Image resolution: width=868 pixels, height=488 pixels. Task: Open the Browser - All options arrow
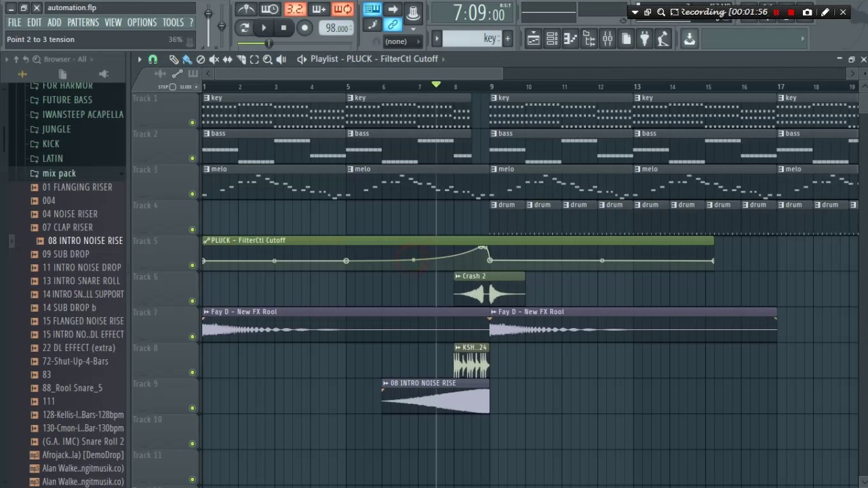(x=7, y=60)
